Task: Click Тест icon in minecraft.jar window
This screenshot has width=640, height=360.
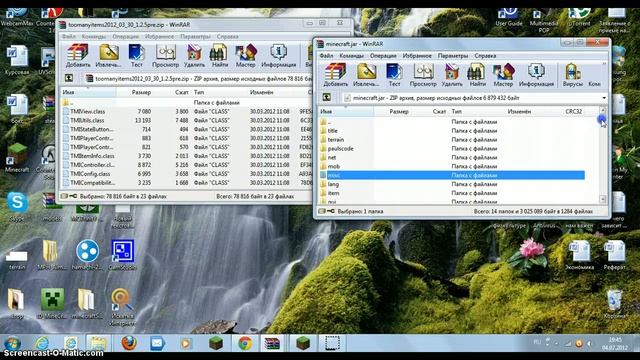Action: [394, 75]
